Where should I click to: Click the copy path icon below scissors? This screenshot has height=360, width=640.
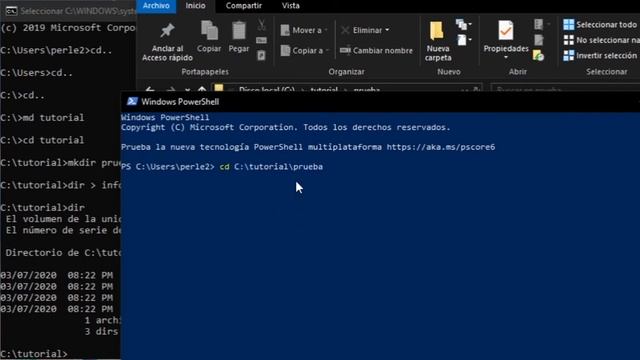click(x=262, y=40)
